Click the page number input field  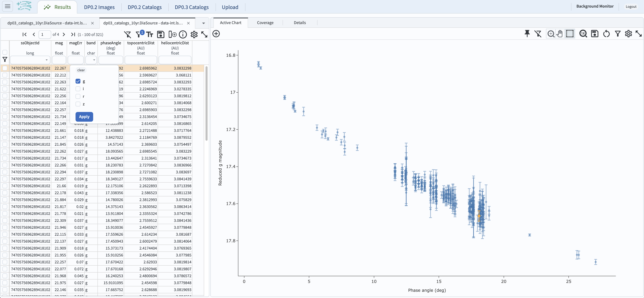(x=45, y=35)
